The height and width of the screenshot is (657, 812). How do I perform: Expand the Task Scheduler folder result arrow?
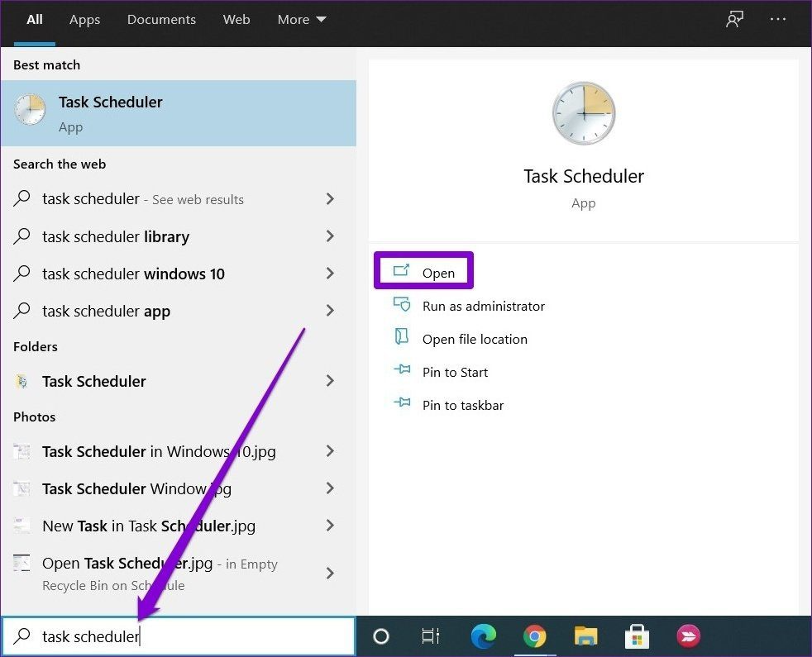click(330, 381)
